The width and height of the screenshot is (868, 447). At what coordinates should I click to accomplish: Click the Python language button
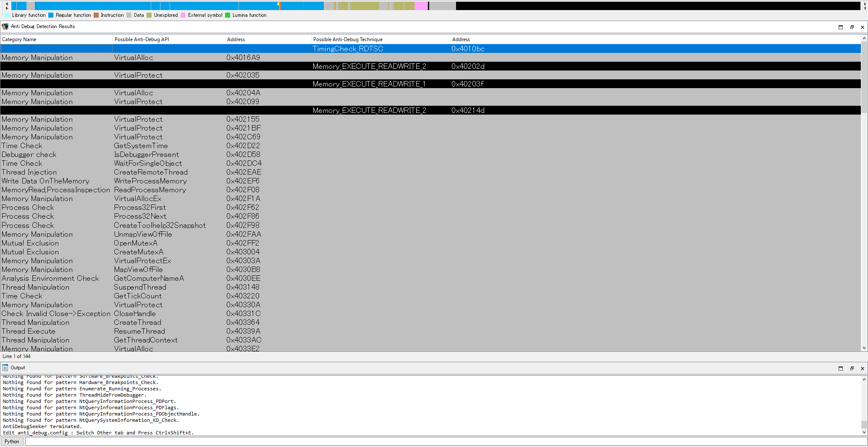[x=12, y=442]
